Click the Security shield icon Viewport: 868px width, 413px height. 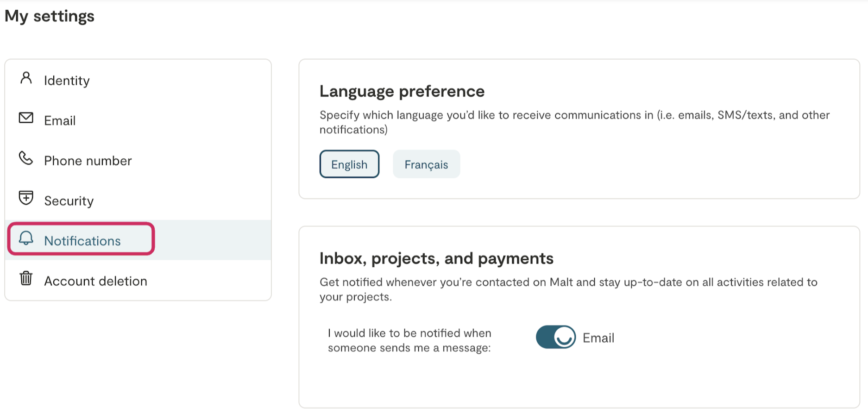coord(26,198)
